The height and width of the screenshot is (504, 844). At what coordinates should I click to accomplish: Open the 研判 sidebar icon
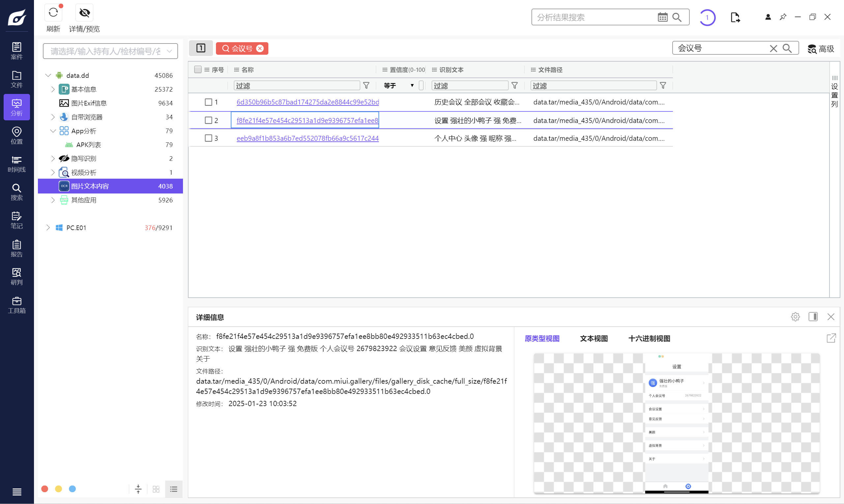[x=16, y=277]
